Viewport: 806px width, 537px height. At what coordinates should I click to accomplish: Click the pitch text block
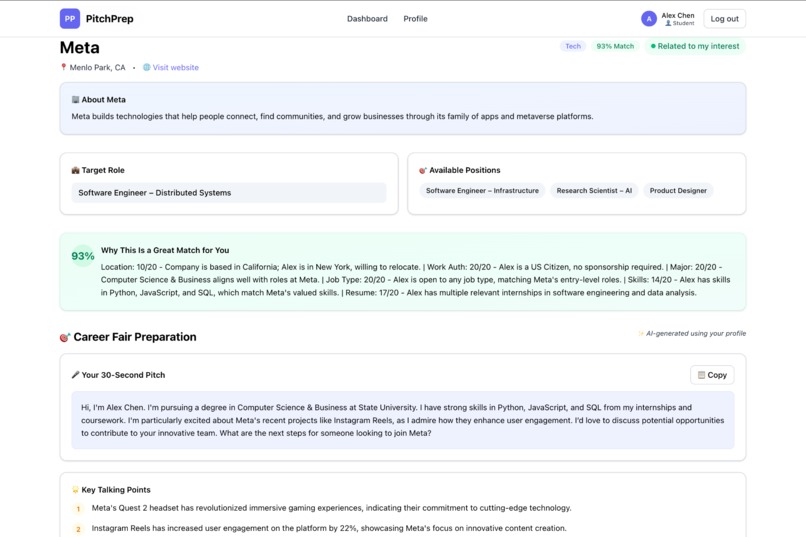point(403,420)
